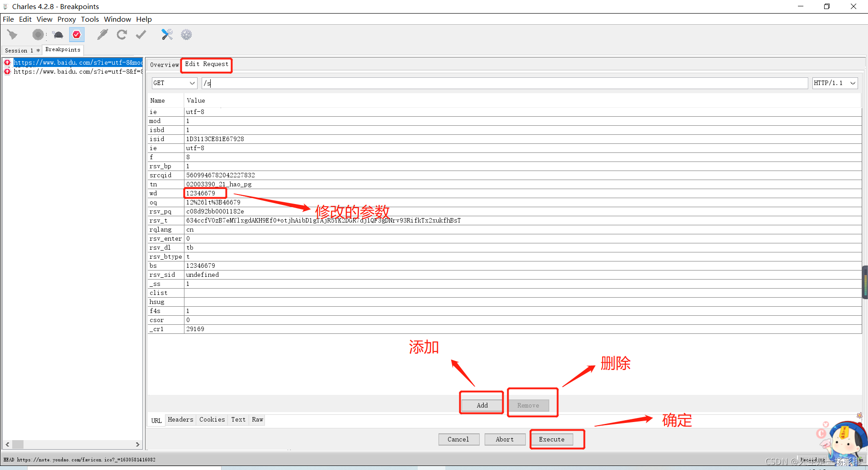
Task: Switch to the Breakpoints tab
Action: point(63,50)
